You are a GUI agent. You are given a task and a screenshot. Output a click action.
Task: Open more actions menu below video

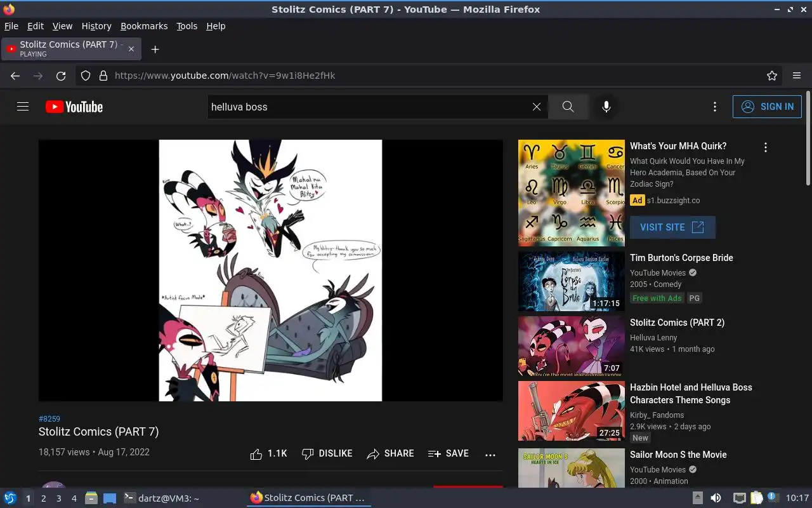pyautogui.click(x=490, y=454)
